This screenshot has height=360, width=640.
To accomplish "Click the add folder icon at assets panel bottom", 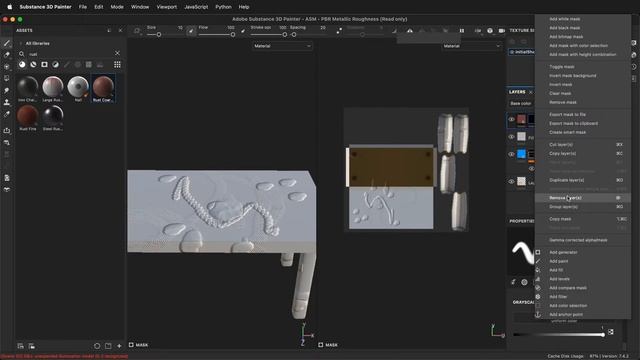I will pos(108,346).
